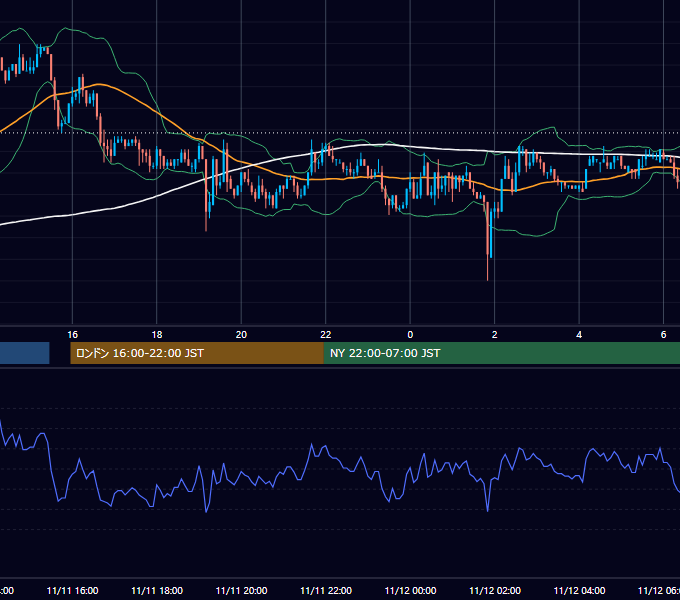Click the upper axis hour label 18
The width and height of the screenshot is (680, 600).
[x=157, y=335]
